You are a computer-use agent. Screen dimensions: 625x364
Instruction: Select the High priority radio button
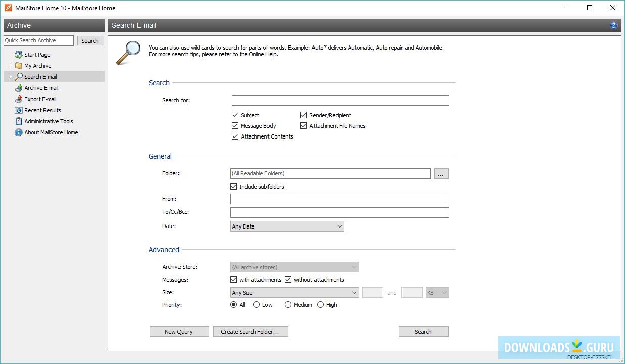[320, 305]
